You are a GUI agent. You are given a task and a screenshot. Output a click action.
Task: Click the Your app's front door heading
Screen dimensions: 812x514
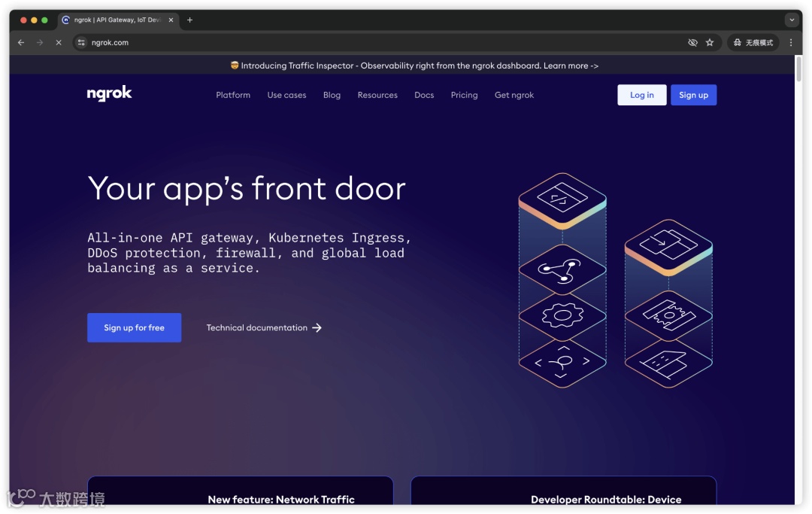247,189
